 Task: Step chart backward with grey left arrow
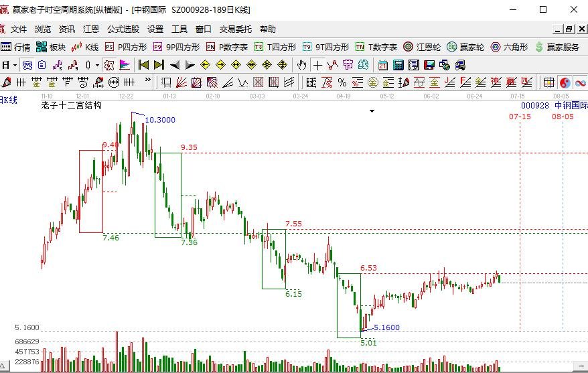pos(174,65)
